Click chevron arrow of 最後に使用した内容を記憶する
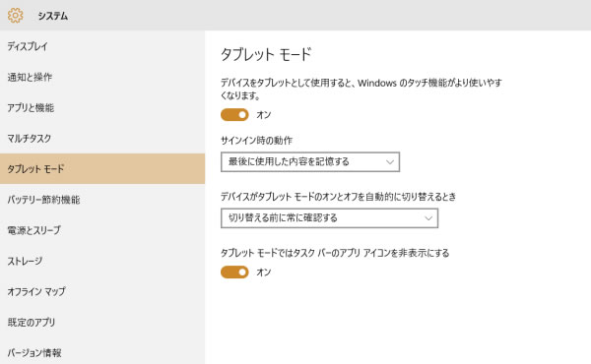This screenshot has height=364, width=591. point(390,162)
